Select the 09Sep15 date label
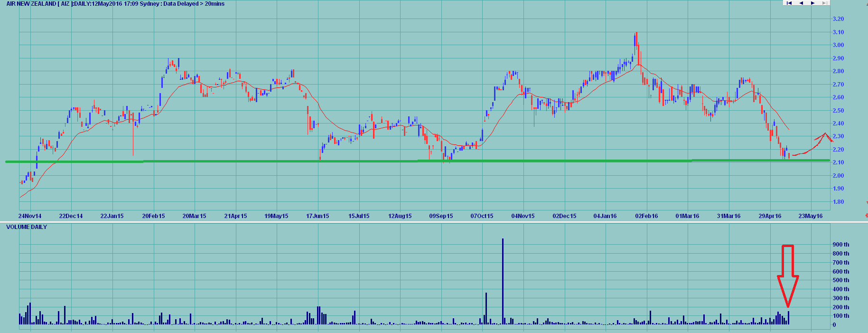The height and width of the screenshot is (333, 868). [441, 216]
